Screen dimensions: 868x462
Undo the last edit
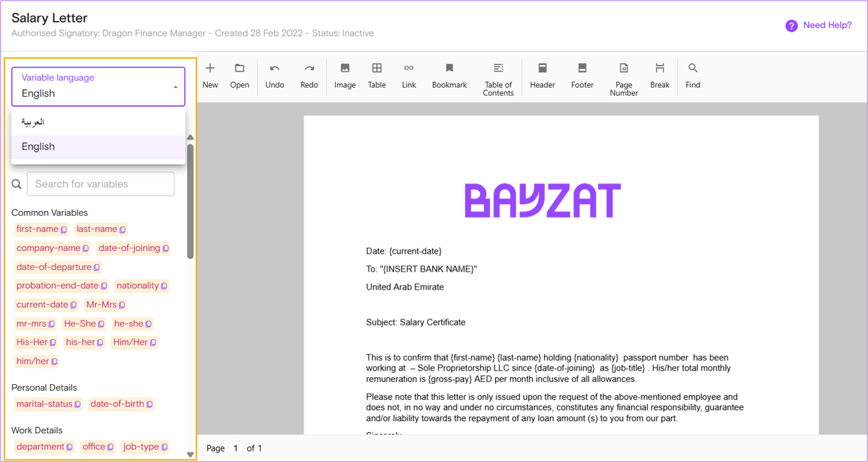274,76
